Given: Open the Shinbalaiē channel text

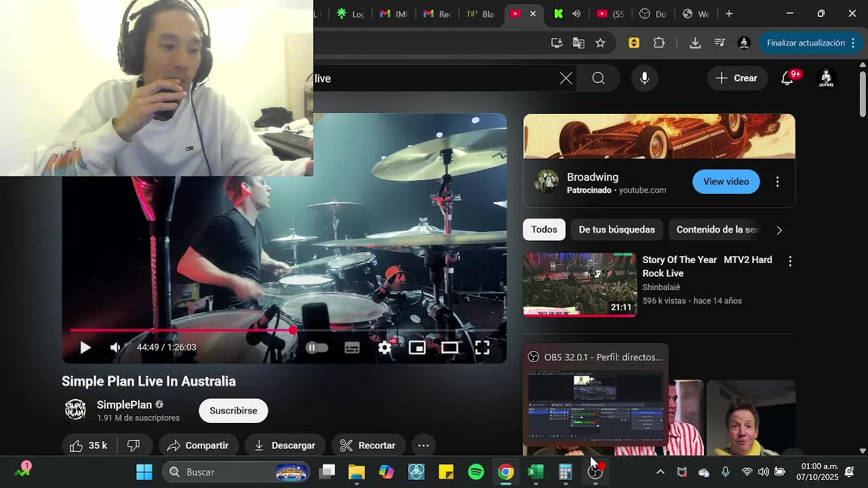Looking at the screenshot, I should tap(660, 287).
